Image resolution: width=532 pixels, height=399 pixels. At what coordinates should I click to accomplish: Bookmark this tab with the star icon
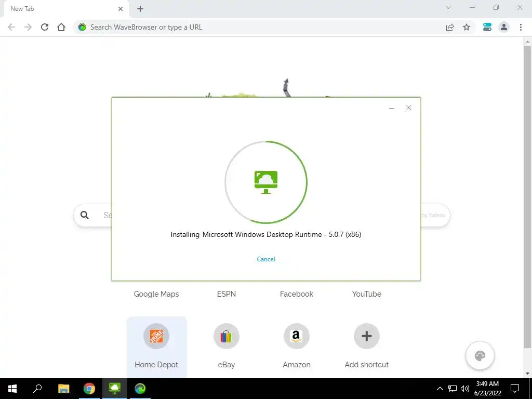tap(467, 27)
